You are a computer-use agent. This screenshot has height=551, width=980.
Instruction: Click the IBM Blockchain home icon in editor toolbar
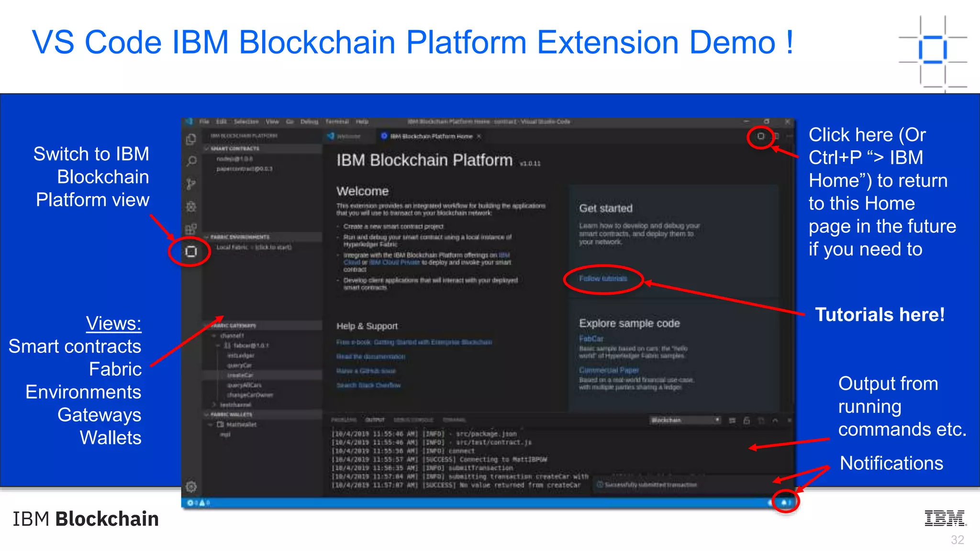tap(760, 136)
